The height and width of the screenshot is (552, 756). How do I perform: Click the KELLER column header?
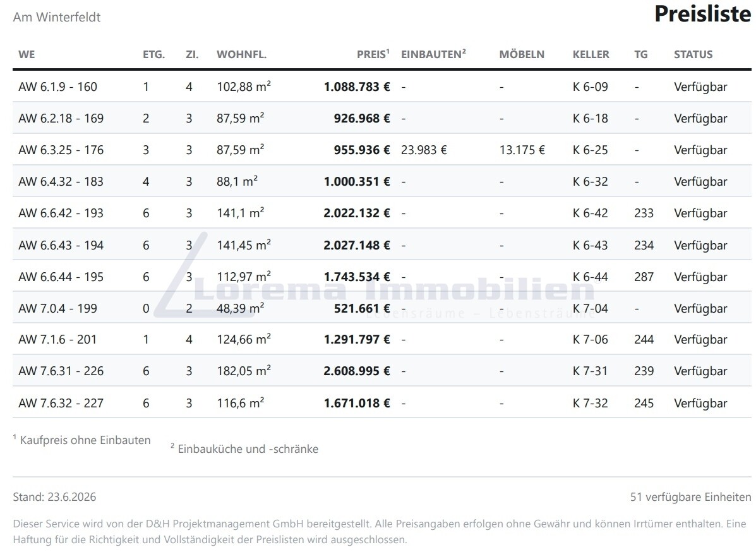[591, 54]
